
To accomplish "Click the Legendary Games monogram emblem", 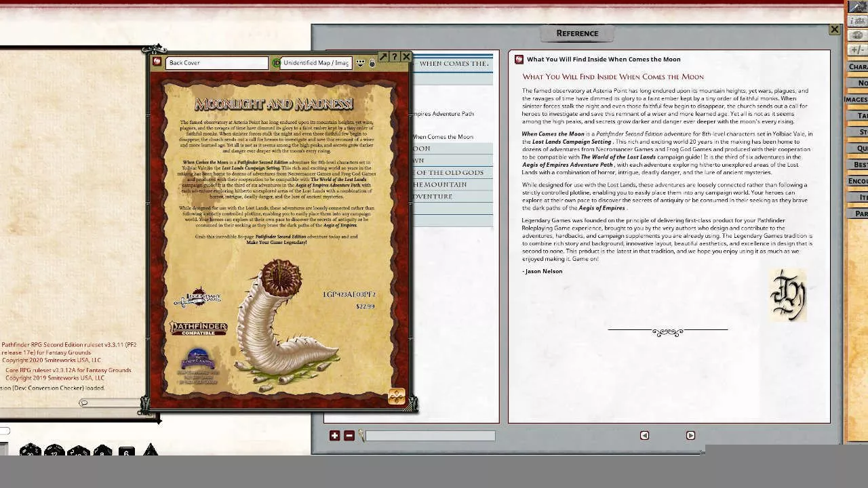I will (789, 296).
